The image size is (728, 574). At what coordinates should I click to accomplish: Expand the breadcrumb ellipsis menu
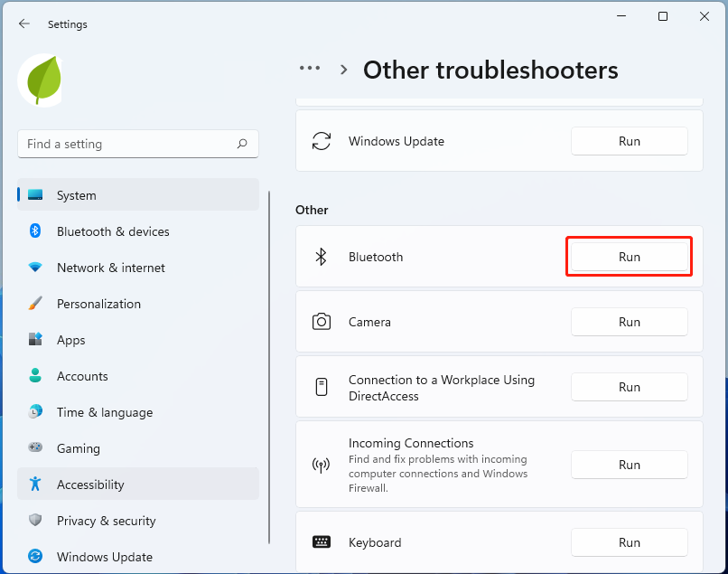pos(310,69)
